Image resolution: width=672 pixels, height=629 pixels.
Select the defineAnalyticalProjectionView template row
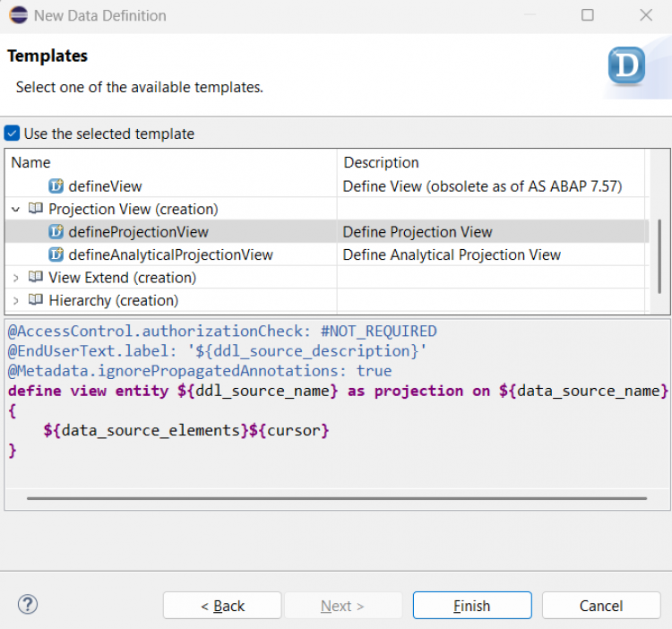(170, 254)
